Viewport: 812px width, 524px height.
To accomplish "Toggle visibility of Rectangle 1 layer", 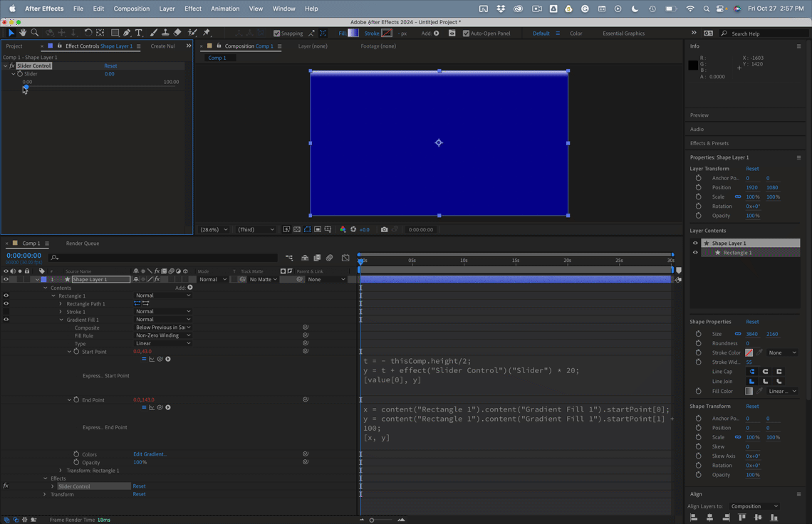I will tap(6, 295).
